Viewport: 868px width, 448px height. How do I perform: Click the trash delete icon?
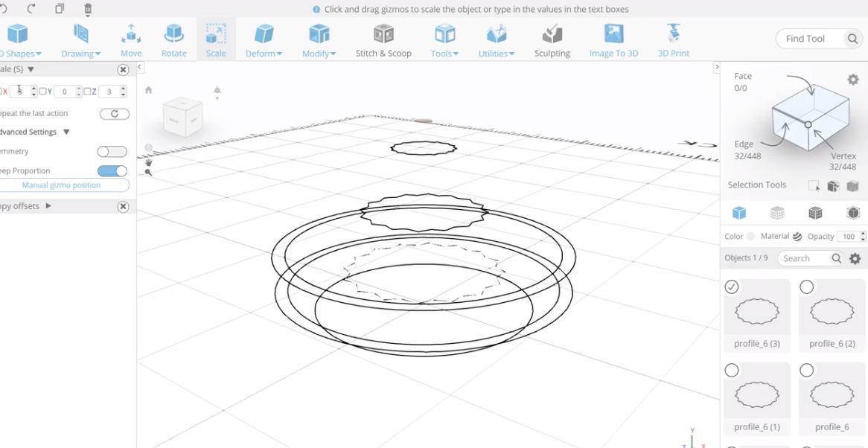point(88,9)
